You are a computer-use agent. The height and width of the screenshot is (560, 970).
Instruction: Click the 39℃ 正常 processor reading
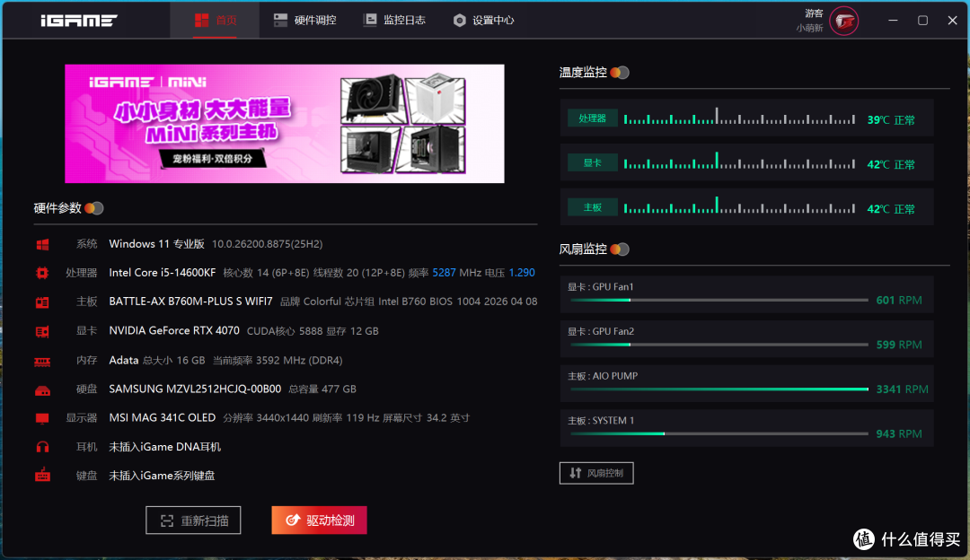(891, 119)
